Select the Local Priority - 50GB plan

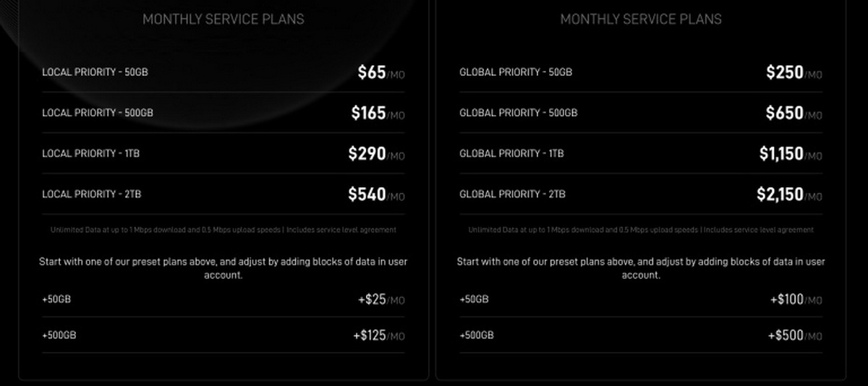pyautogui.click(x=95, y=72)
